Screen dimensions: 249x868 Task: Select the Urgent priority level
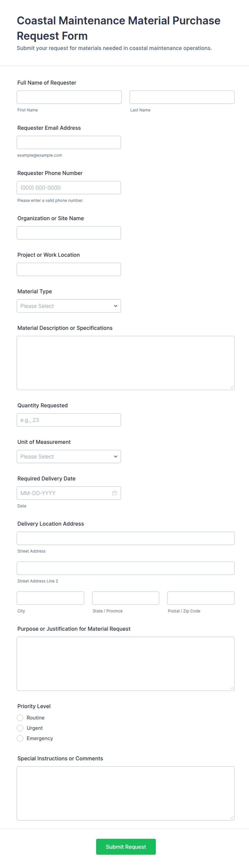coord(20,728)
